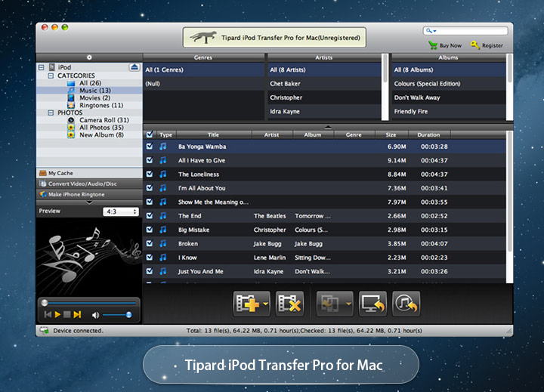
Task: Select Chet Baker in Artists list
Action: (x=324, y=84)
